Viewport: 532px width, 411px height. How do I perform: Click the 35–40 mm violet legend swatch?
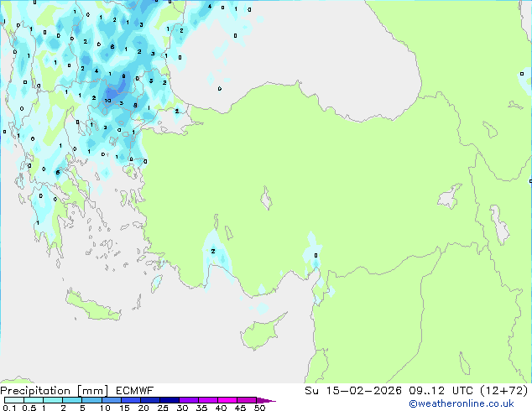[x=208, y=400]
